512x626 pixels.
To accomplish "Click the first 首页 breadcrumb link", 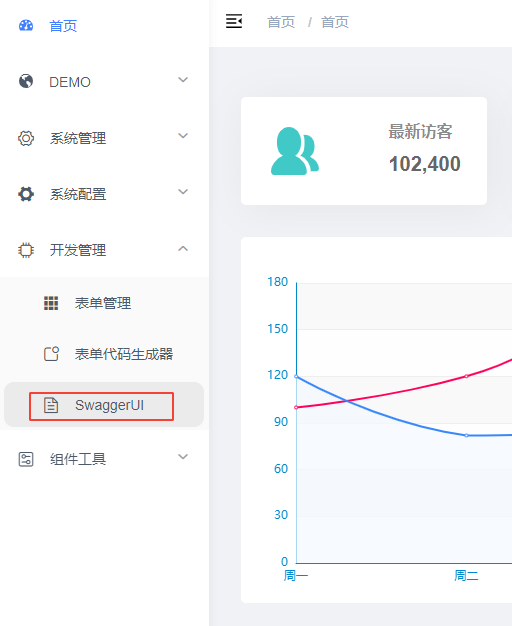I will (281, 22).
